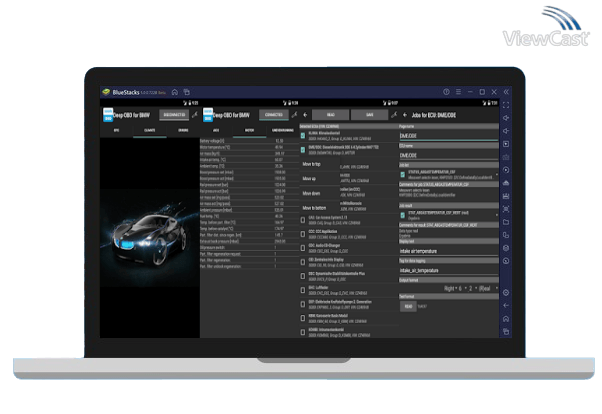Uncheck the first checked ECU (Klimaautomatik)
602x414 pixels.
pyautogui.click(x=303, y=136)
